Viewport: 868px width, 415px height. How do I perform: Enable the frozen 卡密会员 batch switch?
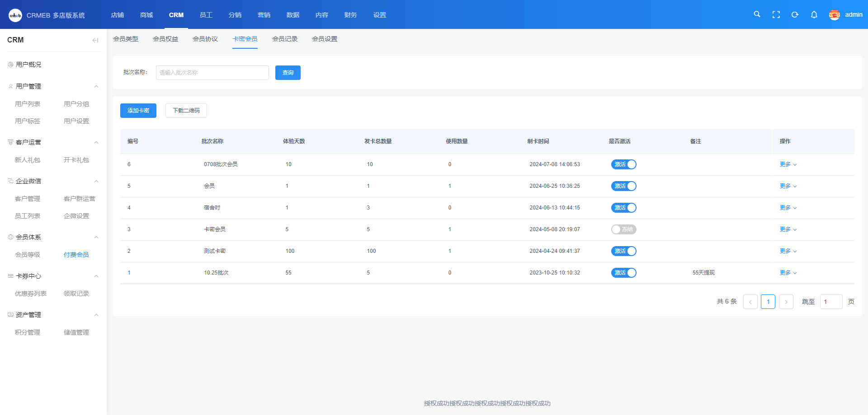(623, 229)
